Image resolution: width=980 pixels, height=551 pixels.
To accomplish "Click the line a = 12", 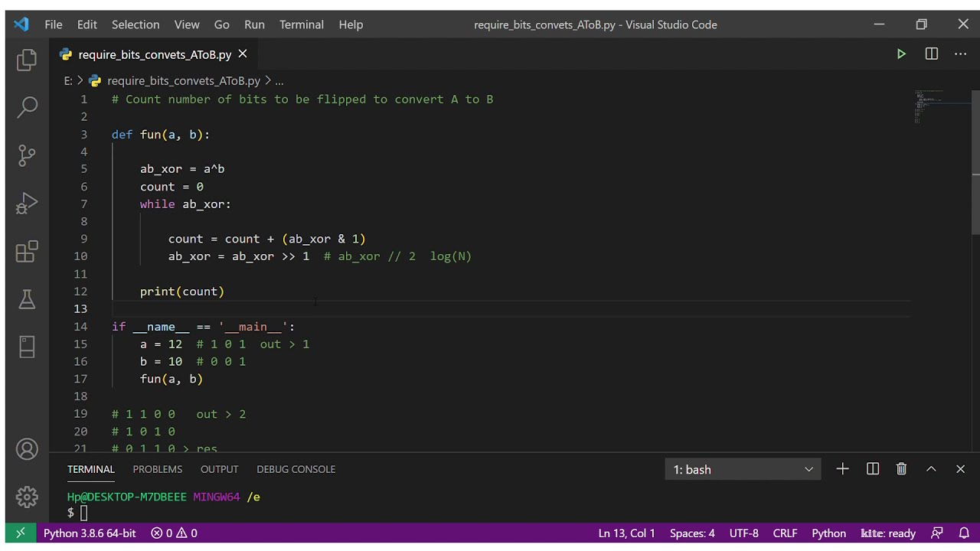I will (161, 344).
